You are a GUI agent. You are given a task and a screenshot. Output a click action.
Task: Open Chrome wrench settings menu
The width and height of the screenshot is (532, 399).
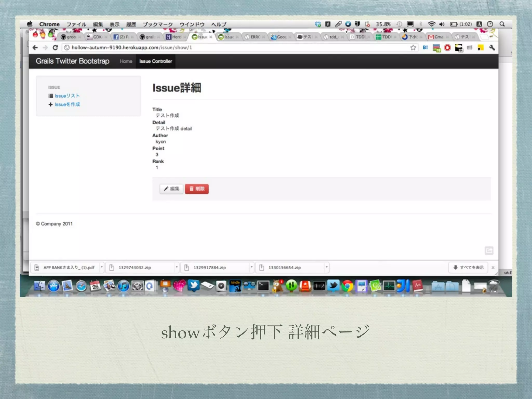[492, 48]
